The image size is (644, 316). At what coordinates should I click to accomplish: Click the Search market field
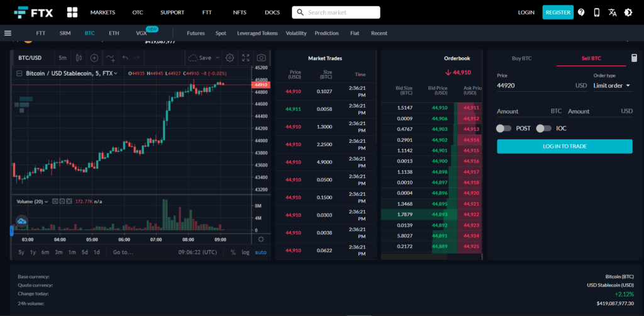coord(336,13)
